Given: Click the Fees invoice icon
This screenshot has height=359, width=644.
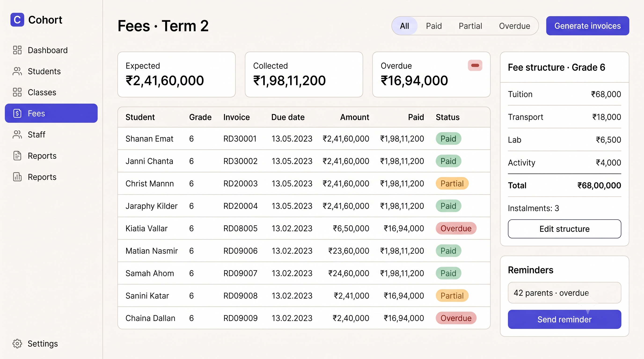Looking at the screenshot, I should [17, 113].
